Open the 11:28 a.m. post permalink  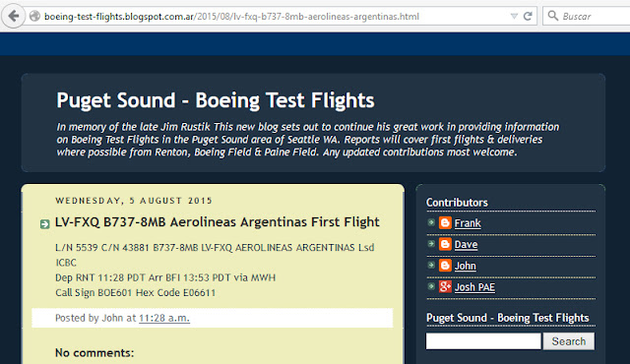click(164, 318)
